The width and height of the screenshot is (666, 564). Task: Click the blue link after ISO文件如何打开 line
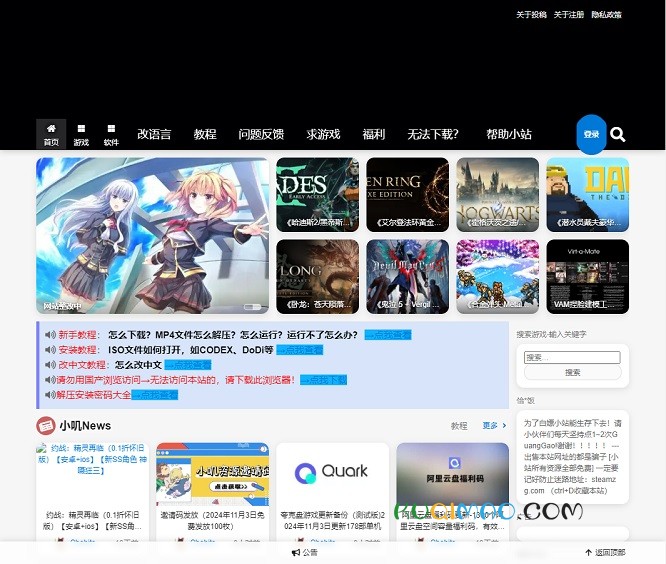click(299, 350)
